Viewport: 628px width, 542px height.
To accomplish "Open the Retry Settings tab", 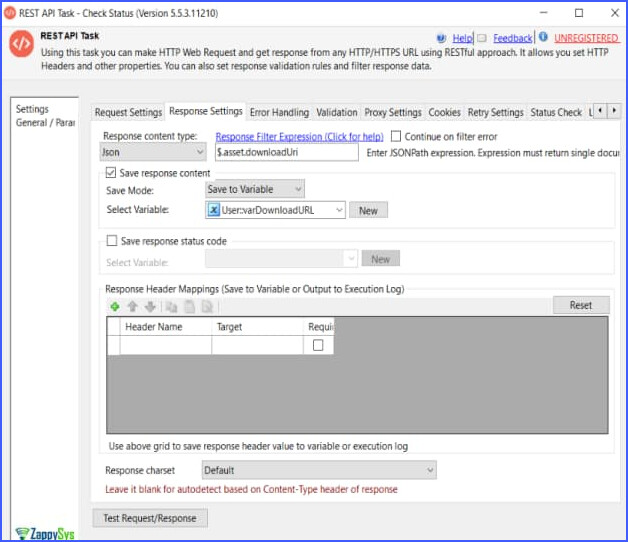I will 496,113.
